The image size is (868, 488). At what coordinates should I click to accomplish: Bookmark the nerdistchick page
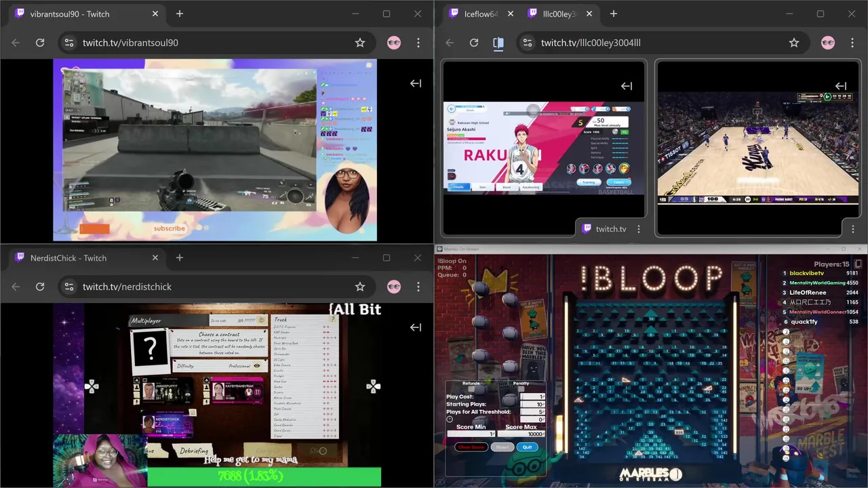[360, 287]
